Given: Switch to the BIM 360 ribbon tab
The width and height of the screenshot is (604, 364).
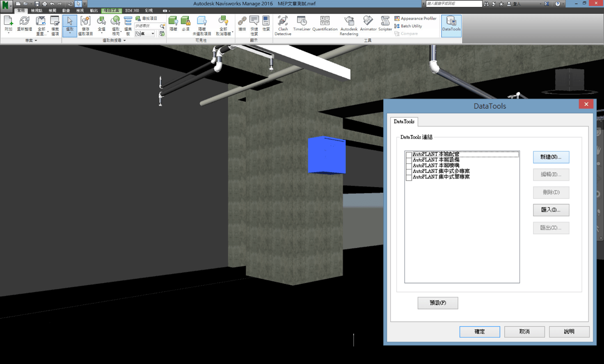Looking at the screenshot, I should [132, 11].
